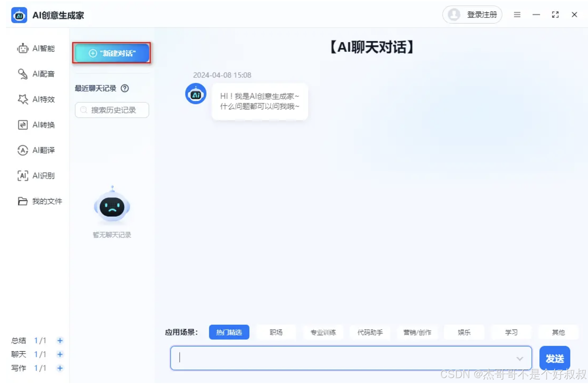This screenshot has width=588, height=384.
Task: Click the 暂无聊天记录 empty-state robot
Action: tap(112, 204)
